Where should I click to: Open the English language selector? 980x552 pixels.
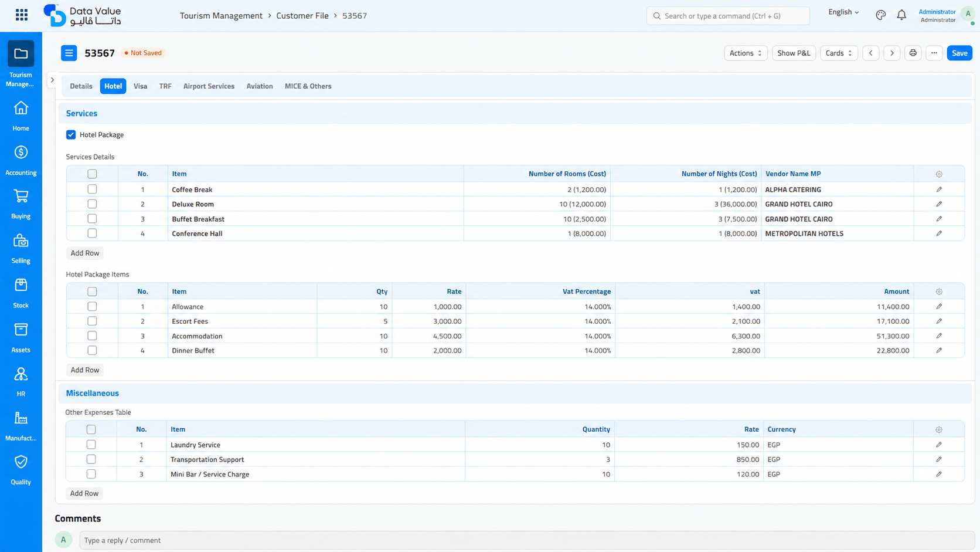843,12
